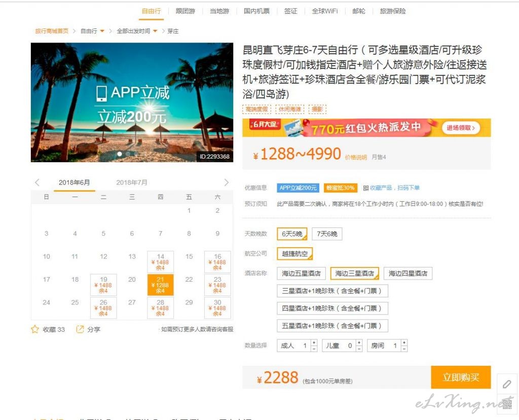Choose 四星酒店+1晚珍珠 option

[332, 309]
